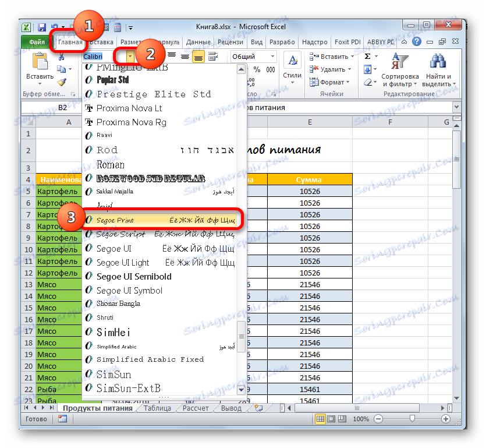Screen dimensions: 486x448
Task: Open Find and Select binoculars menu
Action: [438, 69]
